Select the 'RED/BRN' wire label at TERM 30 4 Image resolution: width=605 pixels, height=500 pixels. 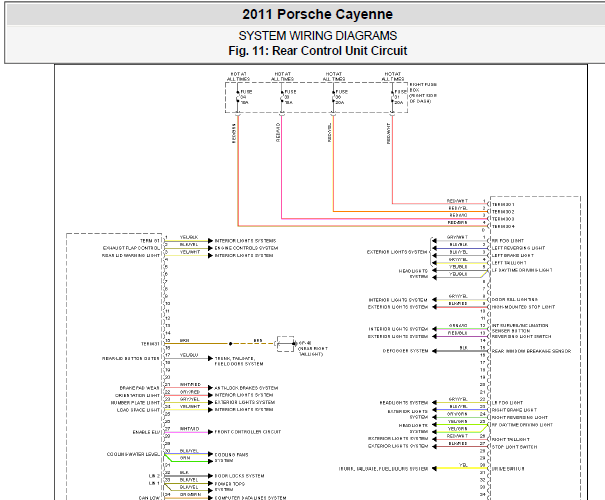tap(458, 223)
